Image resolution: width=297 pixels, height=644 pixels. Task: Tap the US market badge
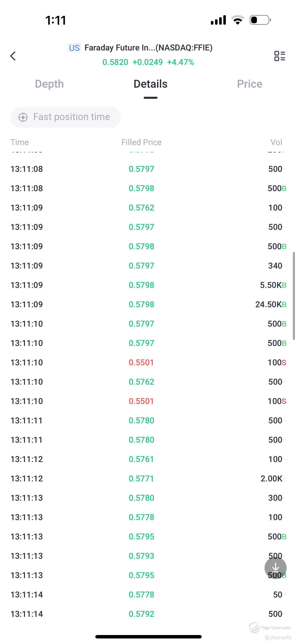point(74,48)
